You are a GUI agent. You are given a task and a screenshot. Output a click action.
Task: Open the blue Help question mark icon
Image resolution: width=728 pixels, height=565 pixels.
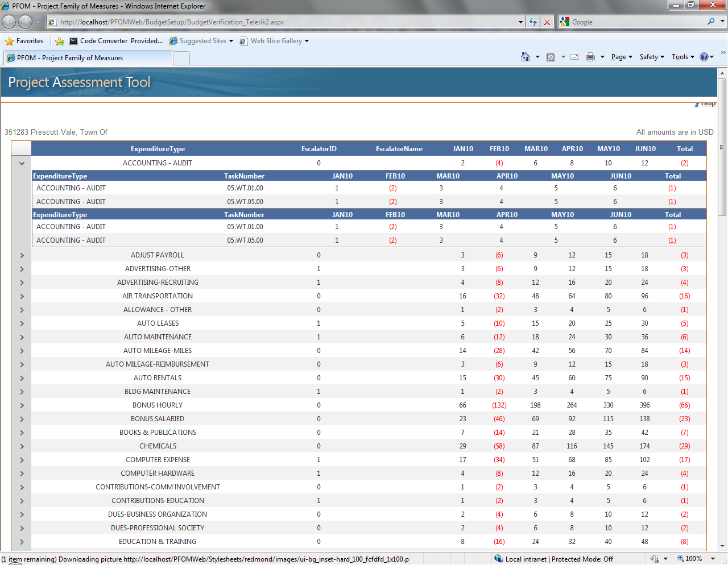[704, 57]
